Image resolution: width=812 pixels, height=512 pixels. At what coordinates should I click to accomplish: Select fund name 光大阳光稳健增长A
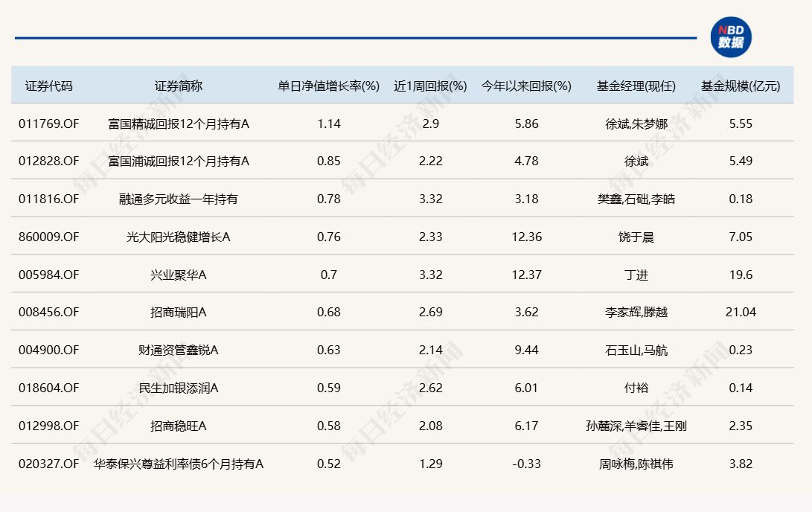coord(179,237)
